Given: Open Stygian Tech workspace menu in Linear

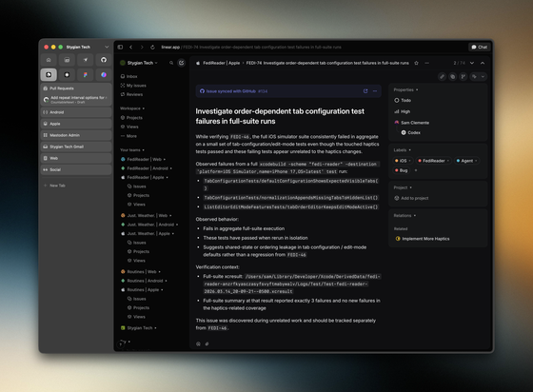Looking at the screenshot, I should [139, 63].
